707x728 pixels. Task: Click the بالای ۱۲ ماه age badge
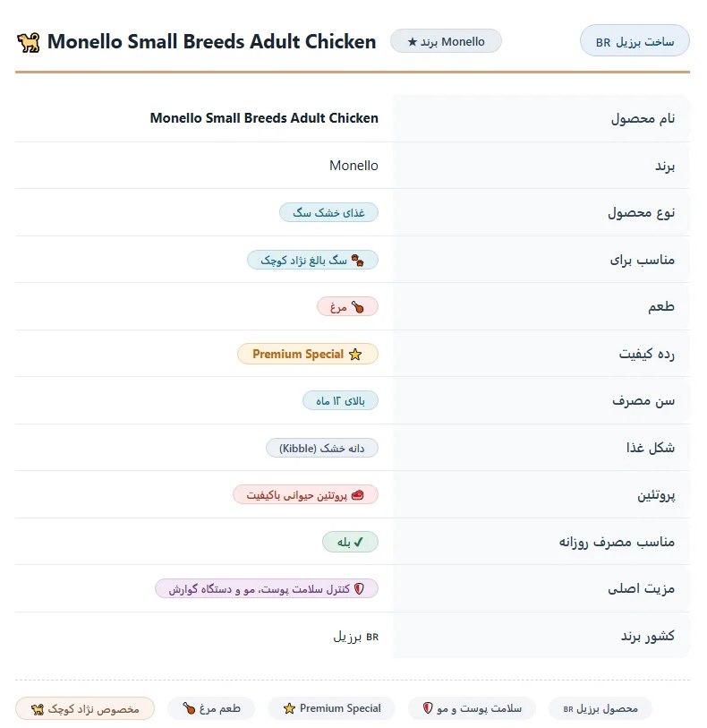[x=340, y=400]
